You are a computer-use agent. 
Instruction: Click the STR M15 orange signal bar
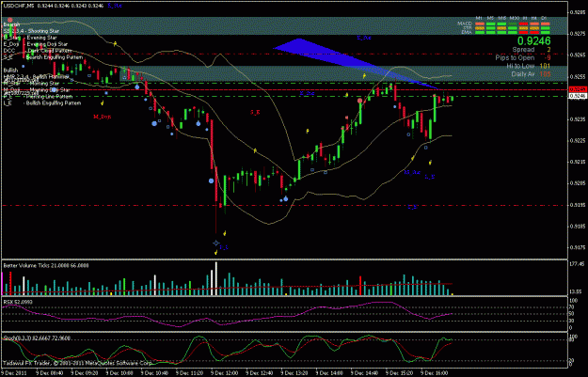(501, 28)
